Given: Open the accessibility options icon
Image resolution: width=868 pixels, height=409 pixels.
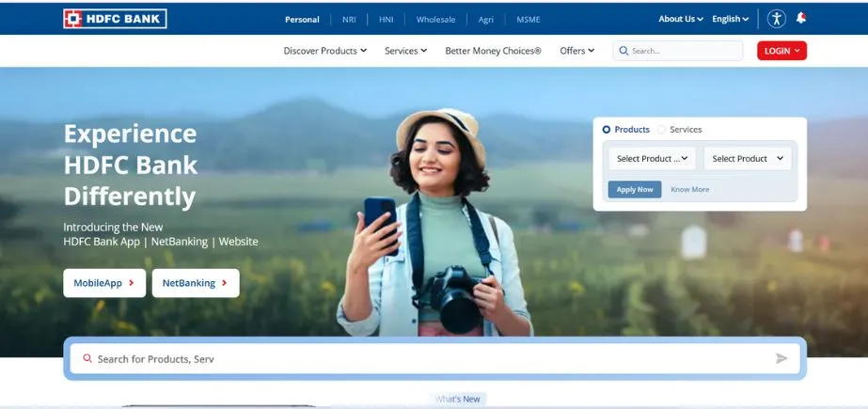Looking at the screenshot, I should click(x=777, y=19).
